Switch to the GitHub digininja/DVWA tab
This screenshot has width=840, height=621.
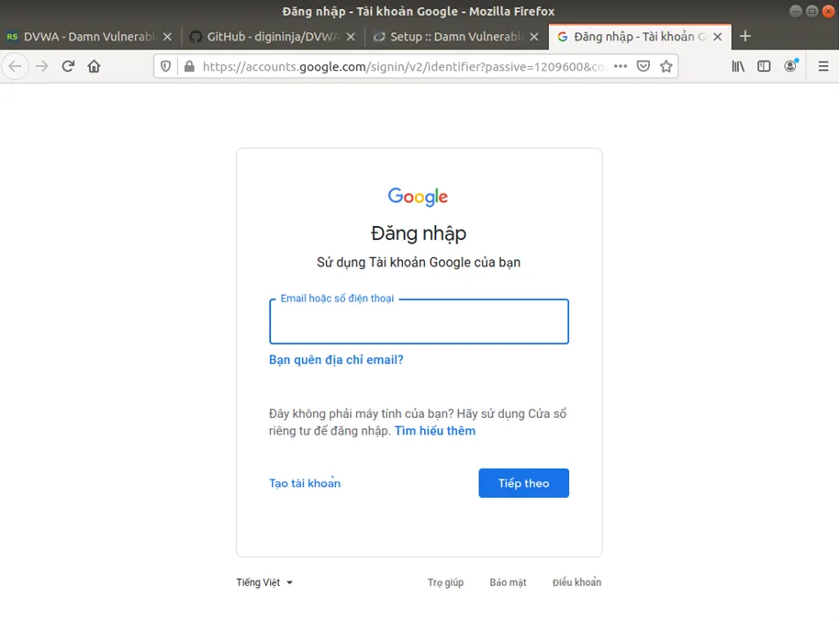tap(272, 37)
